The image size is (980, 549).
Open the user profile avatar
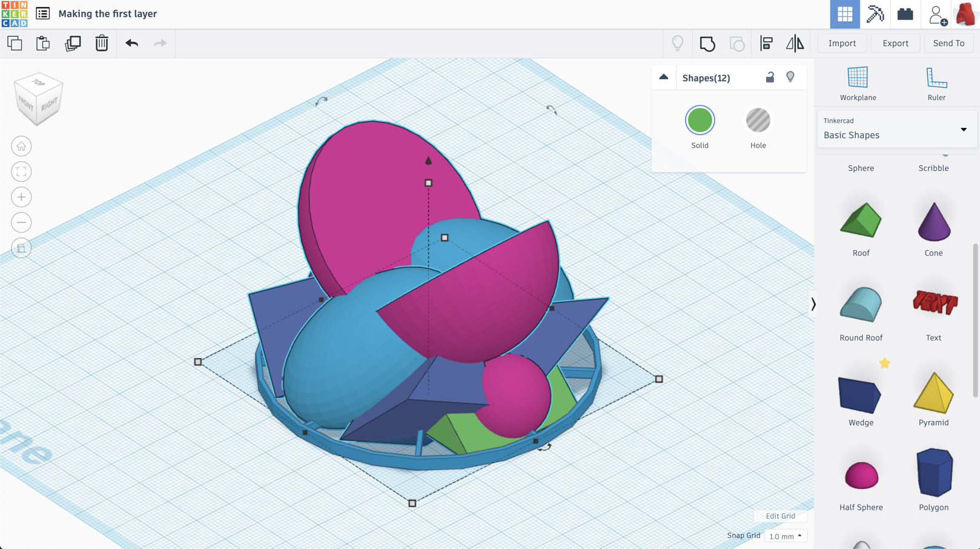click(965, 14)
